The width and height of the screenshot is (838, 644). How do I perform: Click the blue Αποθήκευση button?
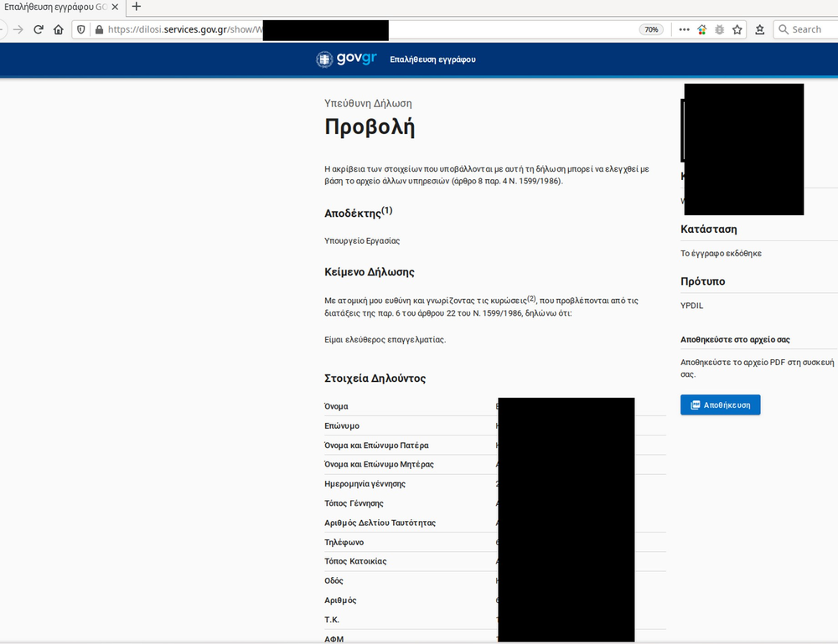click(720, 405)
